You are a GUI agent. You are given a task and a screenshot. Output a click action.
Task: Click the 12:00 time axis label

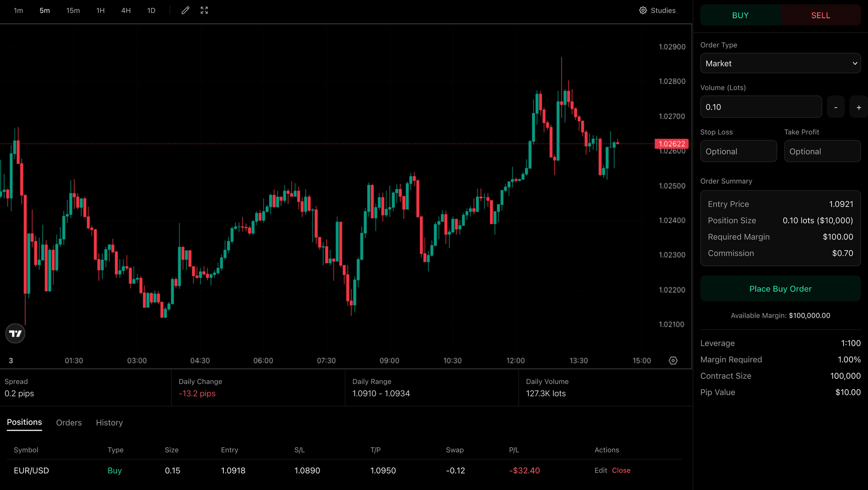pos(515,361)
